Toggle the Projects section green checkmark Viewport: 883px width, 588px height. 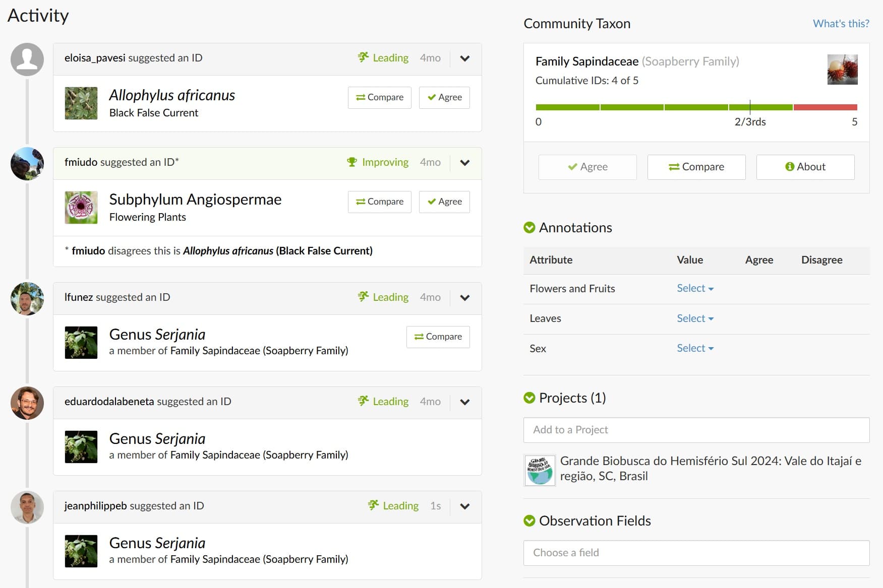(529, 398)
